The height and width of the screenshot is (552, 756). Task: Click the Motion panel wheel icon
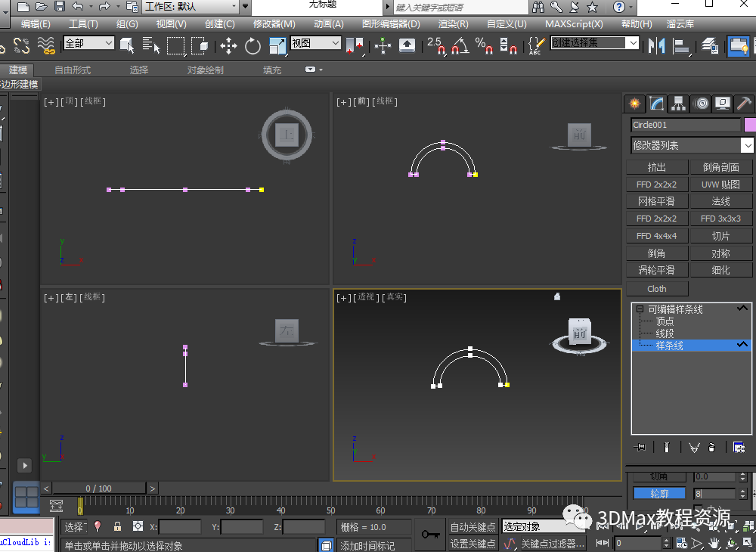[702, 104]
